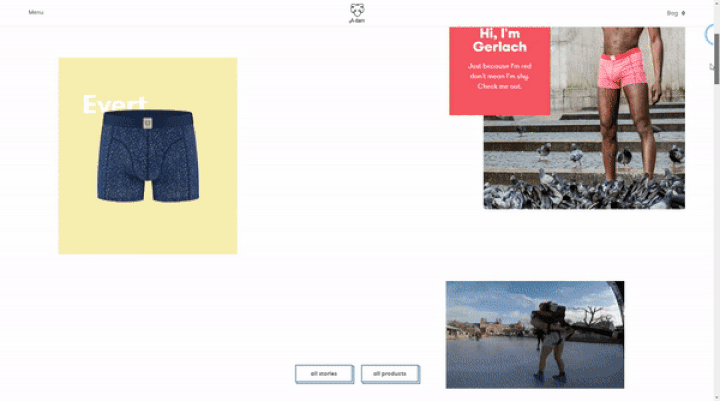Click the Evert product title text

tap(114, 103)
